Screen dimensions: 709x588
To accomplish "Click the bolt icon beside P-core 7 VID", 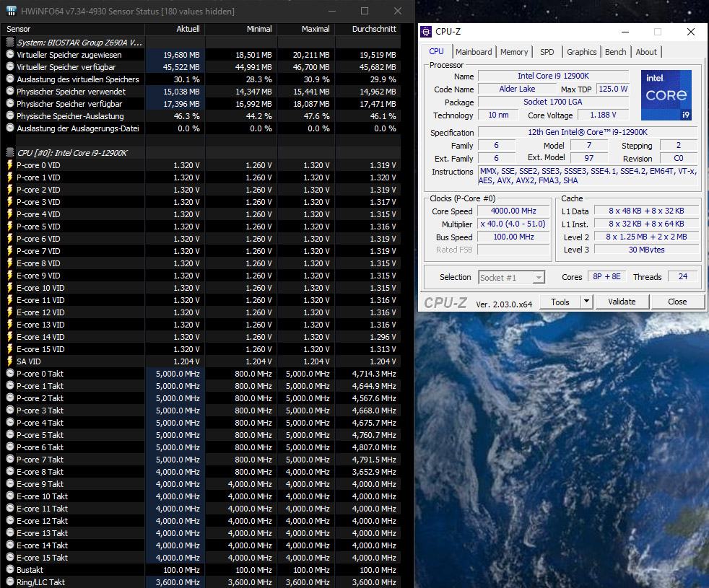I will [x=10, y=251].
